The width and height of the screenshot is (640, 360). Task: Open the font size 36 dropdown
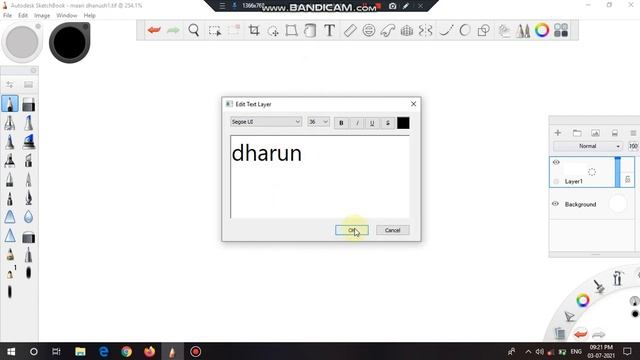[318, 122]
